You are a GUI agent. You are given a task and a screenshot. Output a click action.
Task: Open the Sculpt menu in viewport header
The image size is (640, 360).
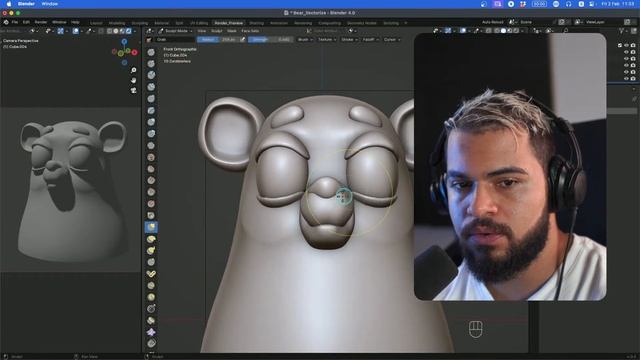click(x=217, y=31)
